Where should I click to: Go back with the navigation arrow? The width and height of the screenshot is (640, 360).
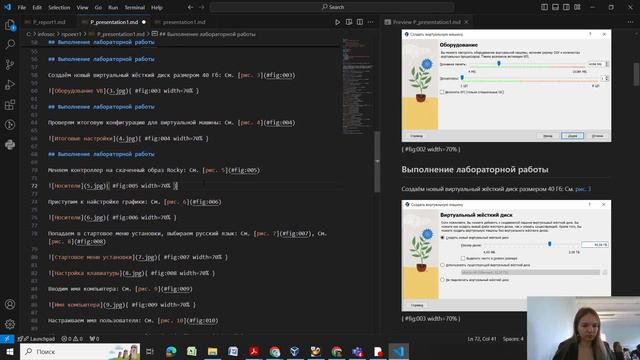190,7
